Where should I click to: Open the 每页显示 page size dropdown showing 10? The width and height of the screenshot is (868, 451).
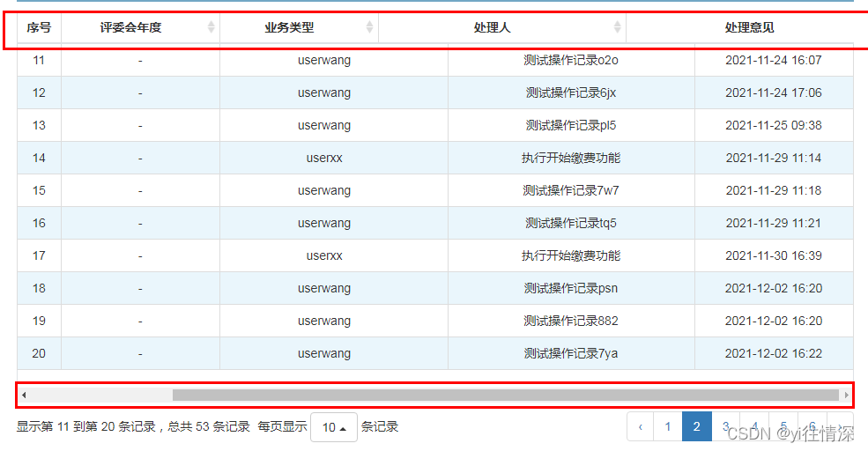click(x=334, y=427)
